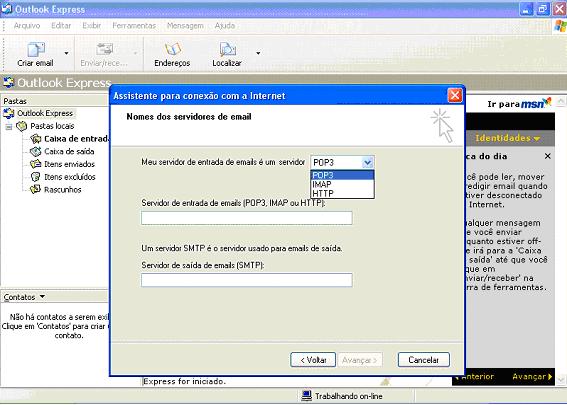Click the Anterior tip link
The height and width of the screenshot is (405, 567).
(x=474, y=376)
